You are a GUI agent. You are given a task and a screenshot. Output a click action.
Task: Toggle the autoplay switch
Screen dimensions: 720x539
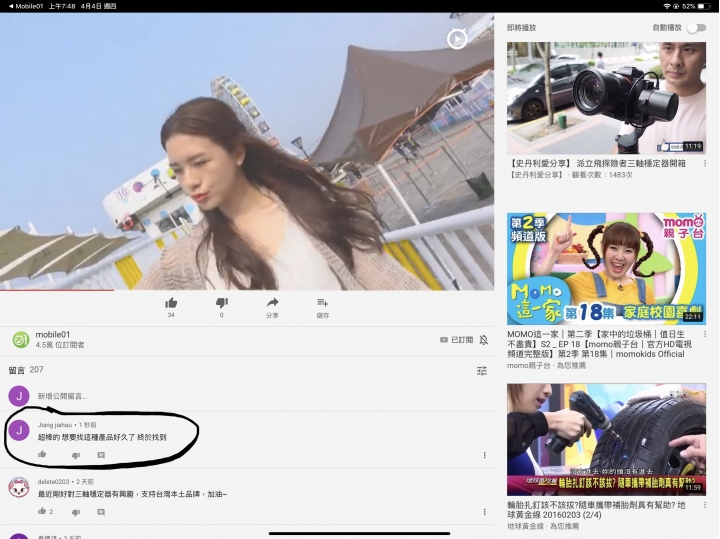point(697,28)
